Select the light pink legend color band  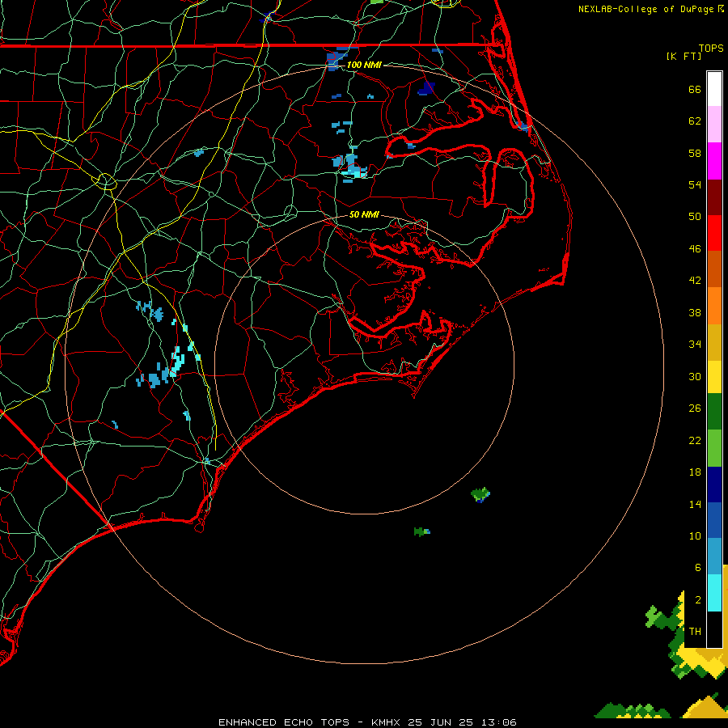pos(714,124)
